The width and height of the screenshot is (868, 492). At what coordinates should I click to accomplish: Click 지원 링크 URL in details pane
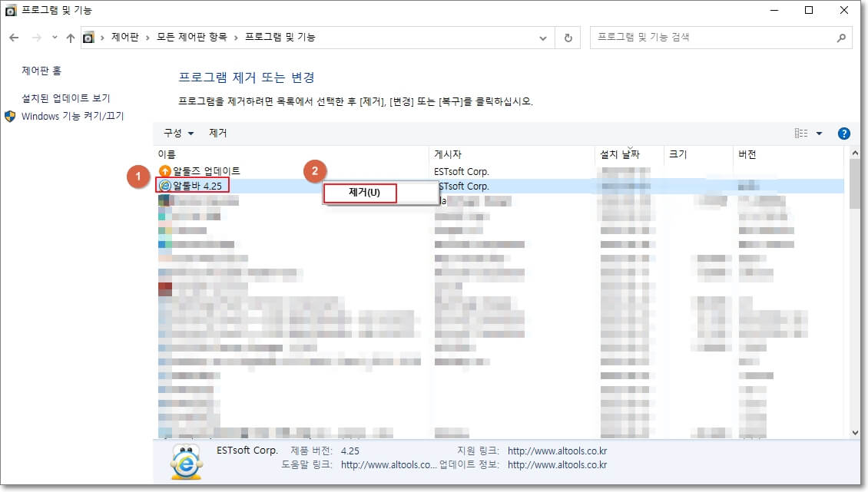tap(558, 451)
